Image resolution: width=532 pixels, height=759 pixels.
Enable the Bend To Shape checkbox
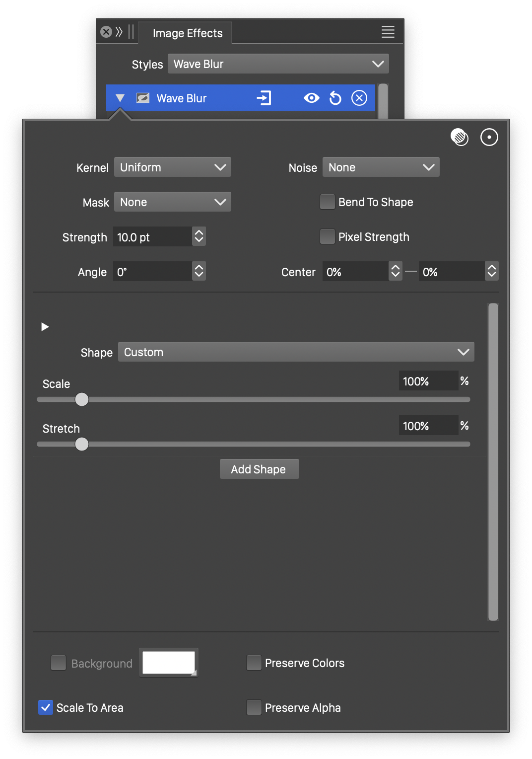(328, 202)
